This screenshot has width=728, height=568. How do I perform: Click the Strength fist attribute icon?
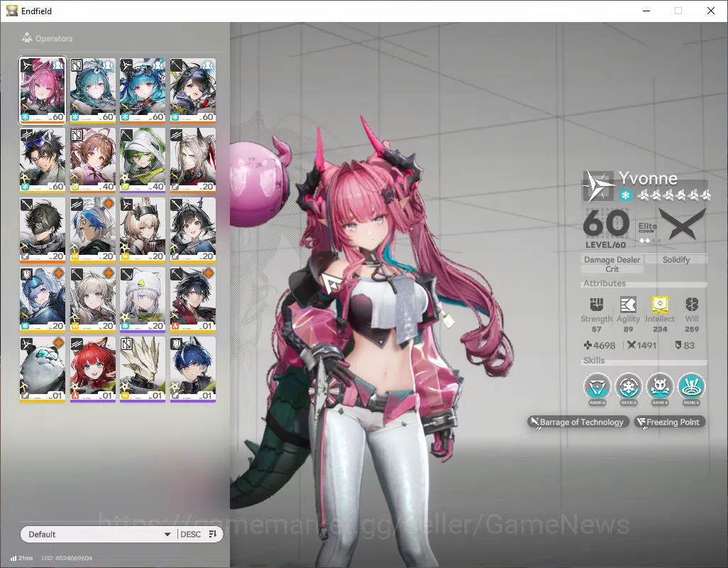coord(596,305)
